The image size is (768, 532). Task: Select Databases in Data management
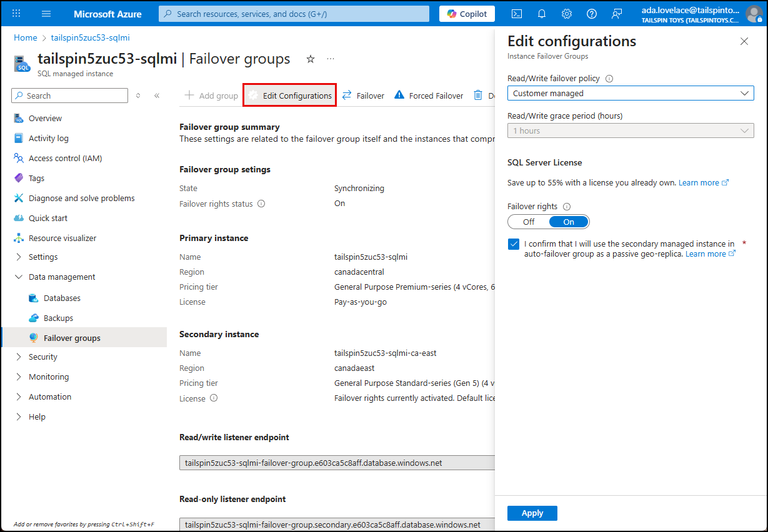click(x=62, y=298)
